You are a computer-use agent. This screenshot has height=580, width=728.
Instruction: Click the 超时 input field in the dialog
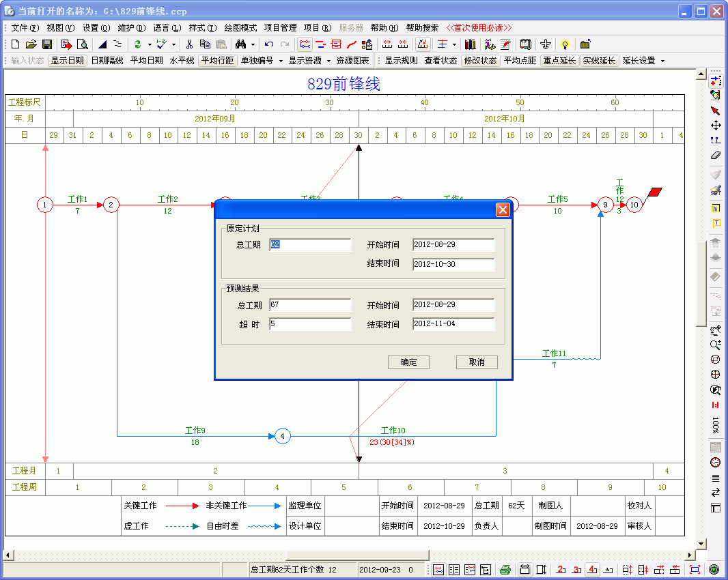[x=310, y=324]
